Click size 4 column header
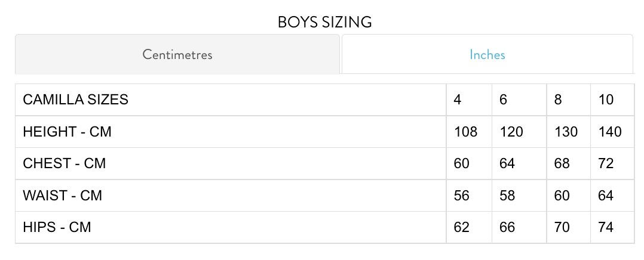Screen dimensions: 644x260 458,100
